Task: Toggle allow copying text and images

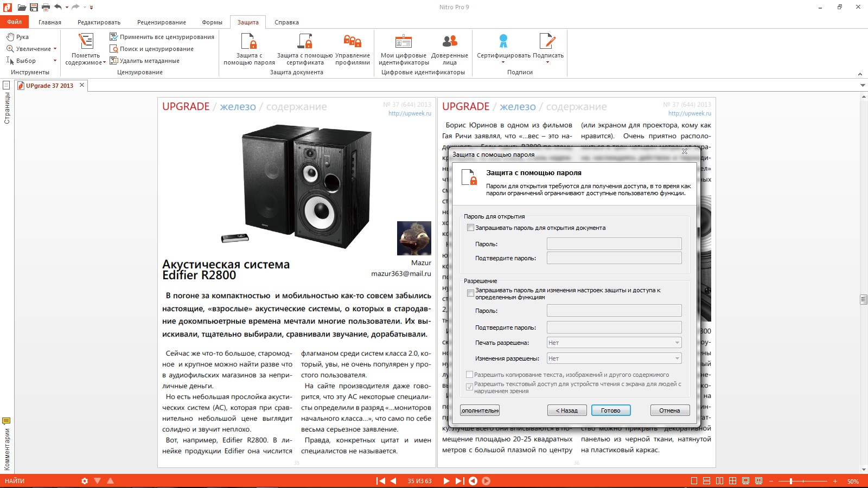Action: click(x=470, y=375)
